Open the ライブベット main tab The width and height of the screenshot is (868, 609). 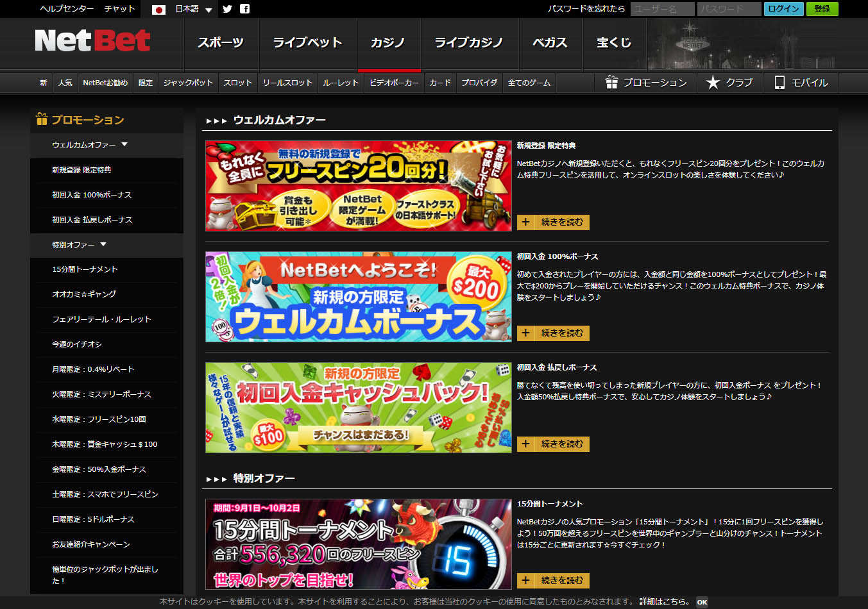coord(307,43)
